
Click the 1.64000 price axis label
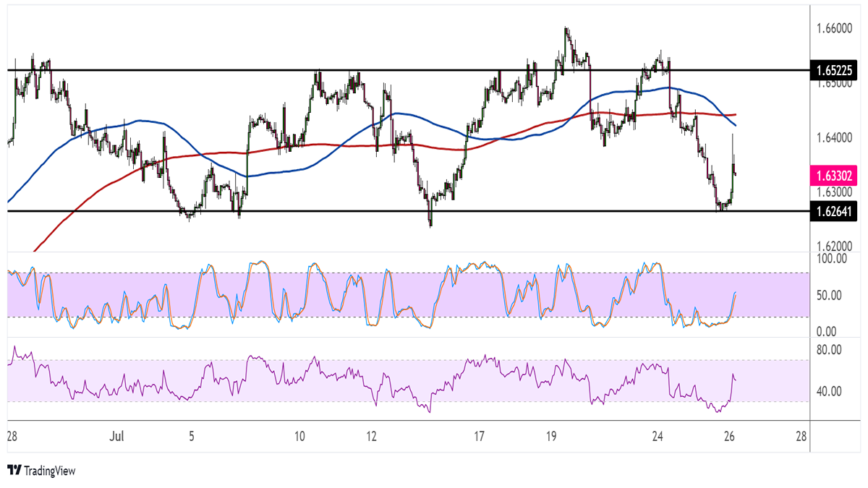click(x=833, y=137)
